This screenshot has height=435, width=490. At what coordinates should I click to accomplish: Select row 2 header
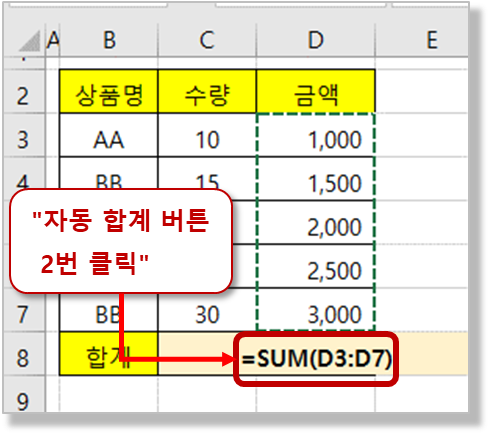click(23, 91)
